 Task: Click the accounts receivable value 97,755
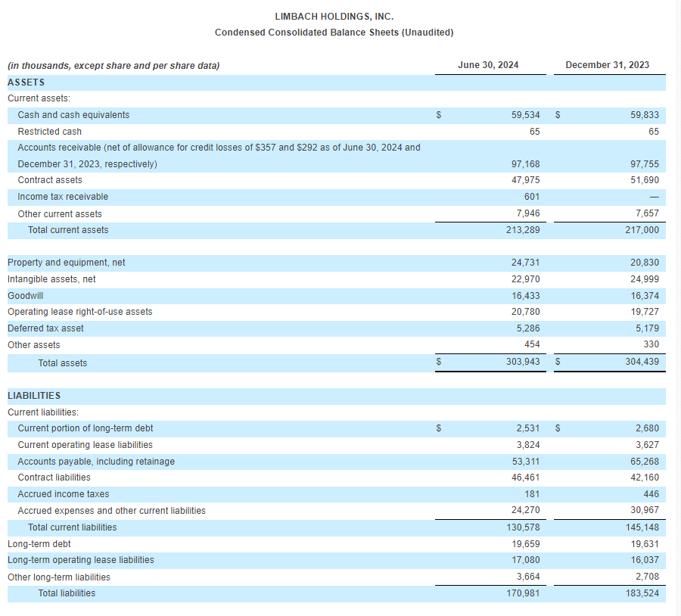pos(645,164)
